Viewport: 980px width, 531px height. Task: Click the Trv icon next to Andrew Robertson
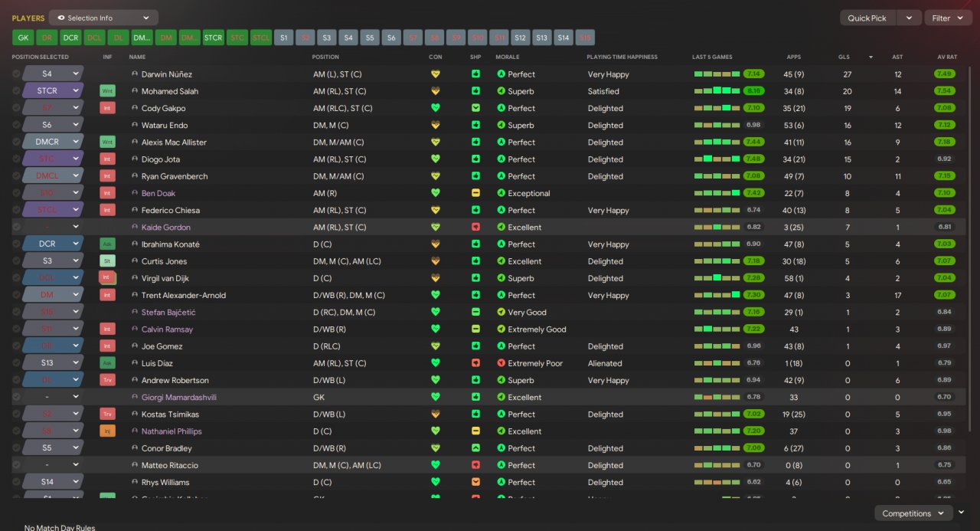[107, 380]
